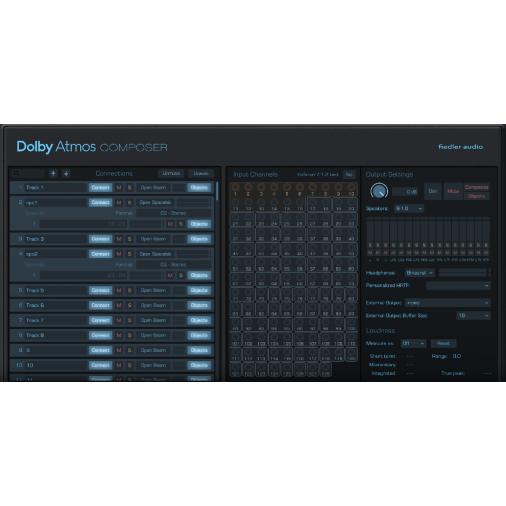Select input channel circle 84
Screen dimensions: 506x506
point(274,307)
